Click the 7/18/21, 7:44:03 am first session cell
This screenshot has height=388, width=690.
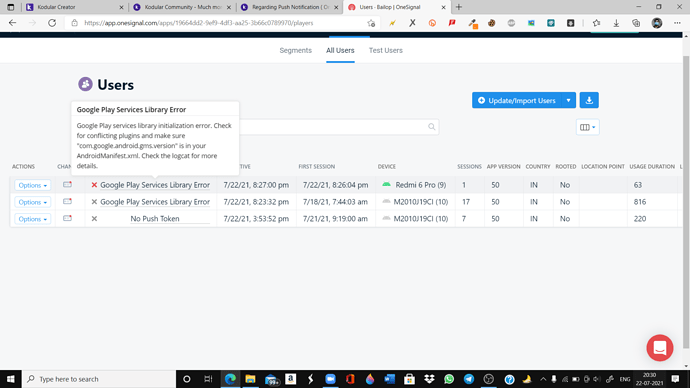pos(335,201)
